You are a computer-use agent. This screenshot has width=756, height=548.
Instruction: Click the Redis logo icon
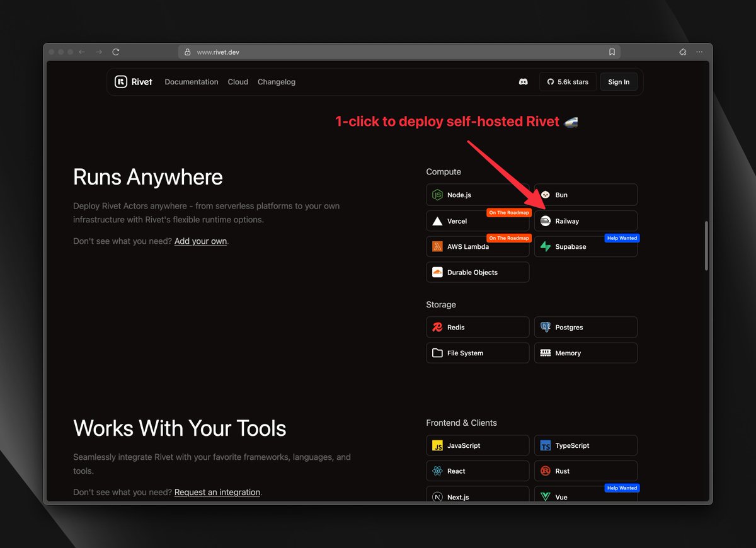tap(437, 327)
